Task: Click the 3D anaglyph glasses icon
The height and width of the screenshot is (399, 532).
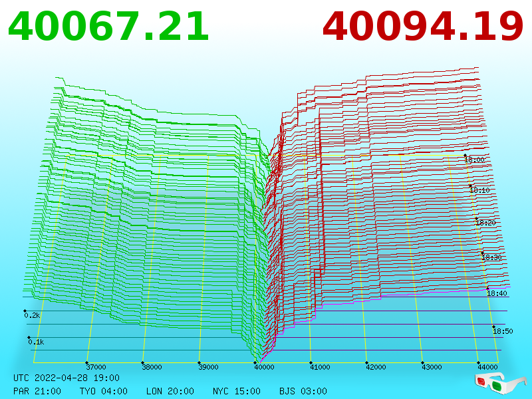Action: (501, 384)
